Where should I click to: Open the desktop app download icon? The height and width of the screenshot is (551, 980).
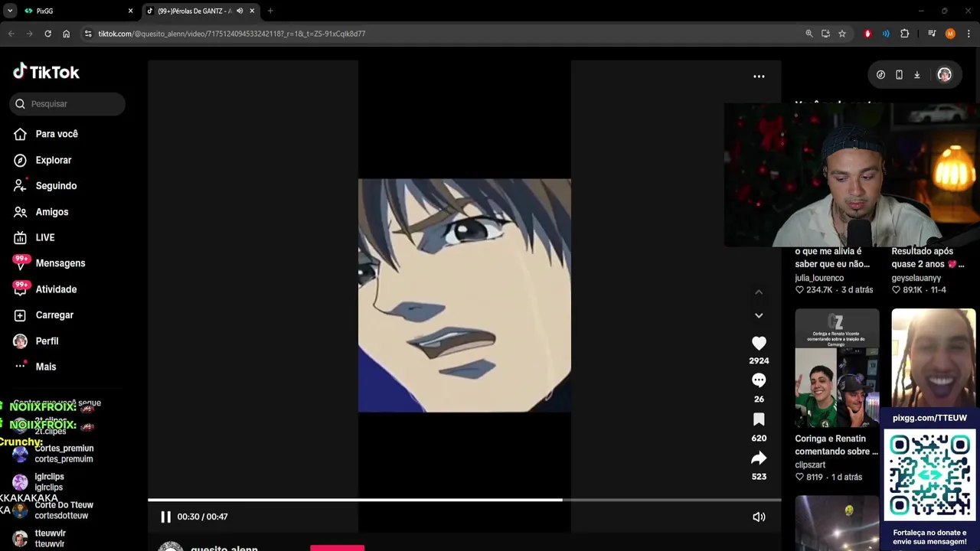(916, 75)
